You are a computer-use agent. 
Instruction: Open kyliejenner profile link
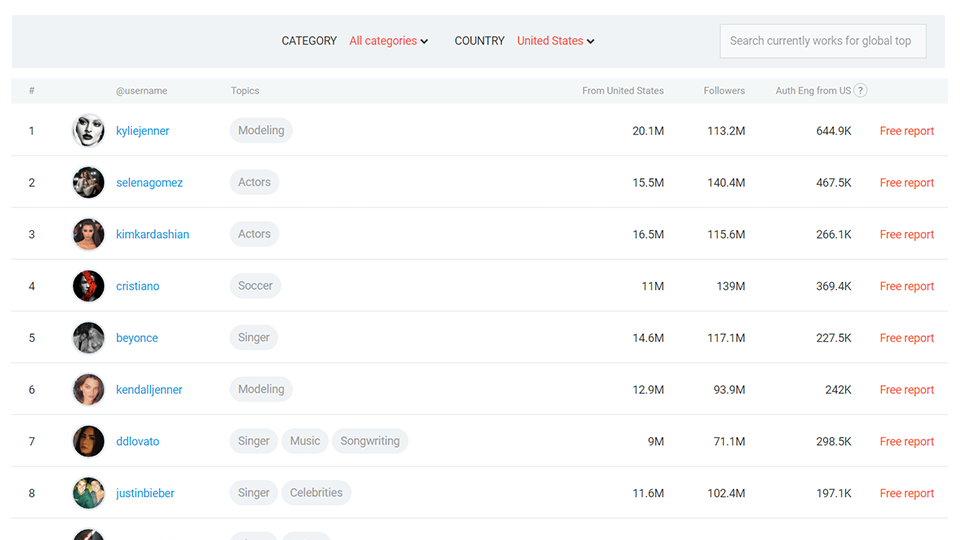click(143, 130)
